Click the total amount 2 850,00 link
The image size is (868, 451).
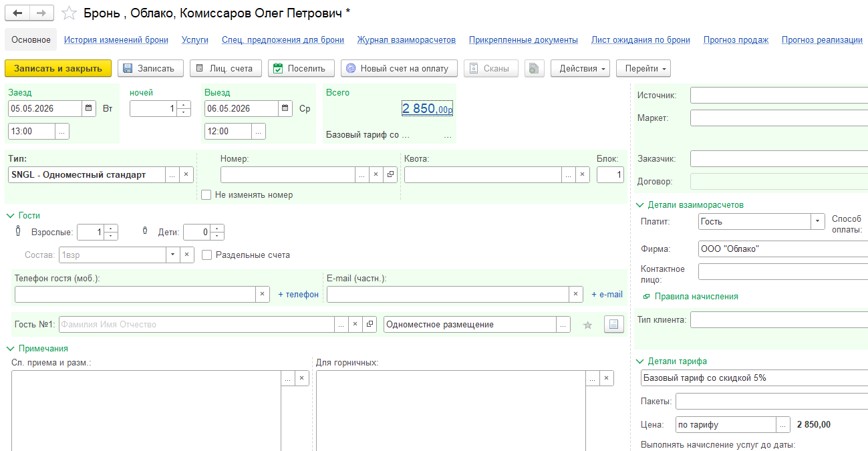[428, 108]
